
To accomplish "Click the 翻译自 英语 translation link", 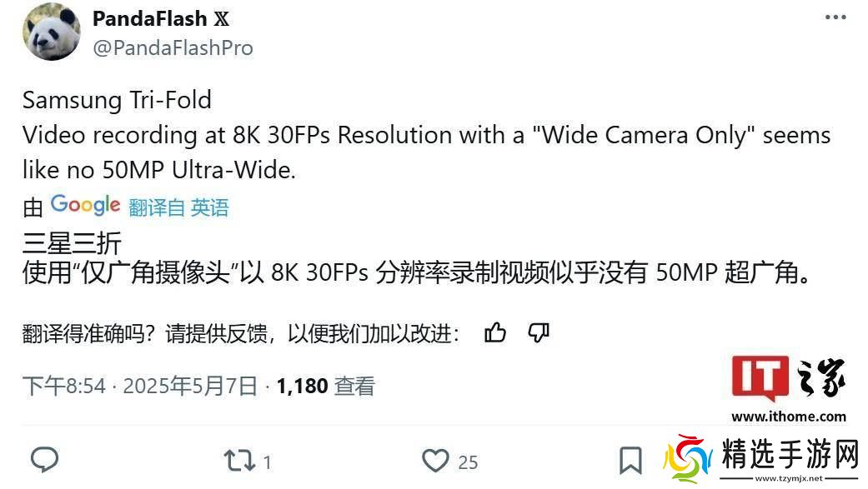I will (178, 208).
